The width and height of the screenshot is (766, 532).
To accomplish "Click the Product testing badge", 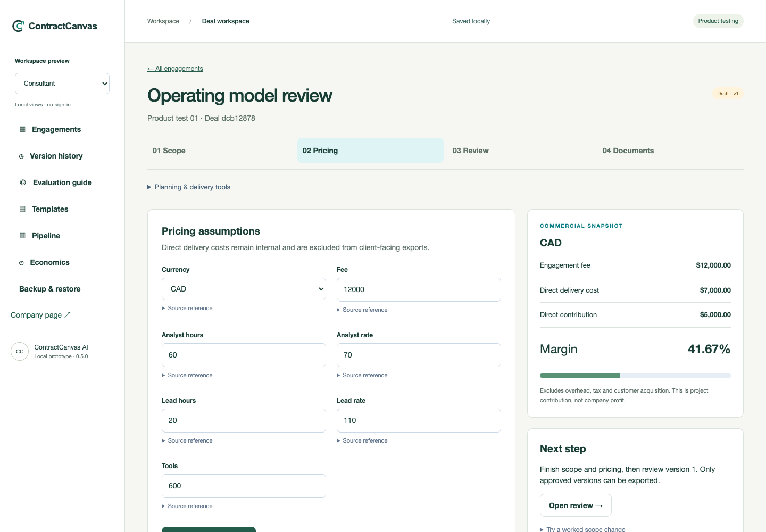I will 718,21.
